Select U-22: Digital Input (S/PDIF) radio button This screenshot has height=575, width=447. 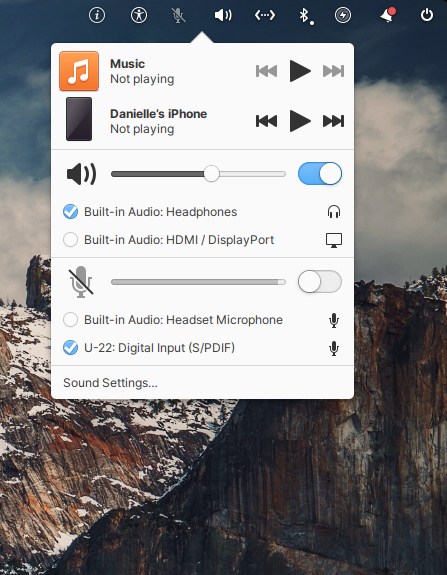70,348
